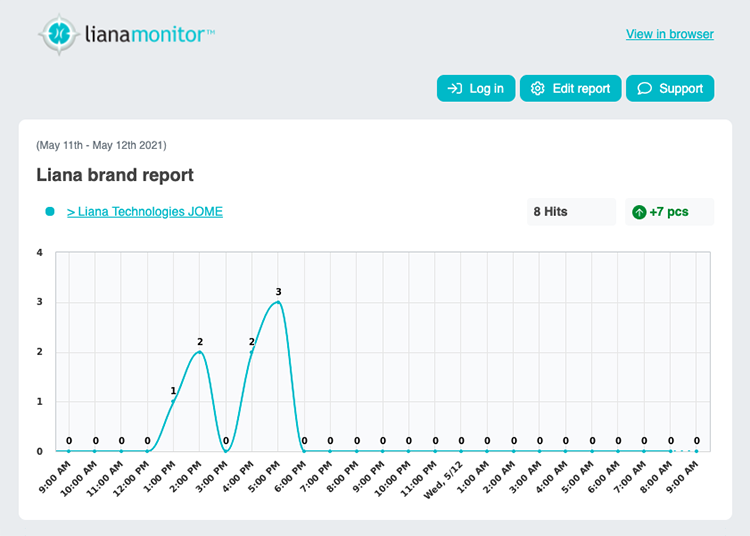
Task: Select the 1:00 PM data point valued 1
Action: click(x=174, y=401)
